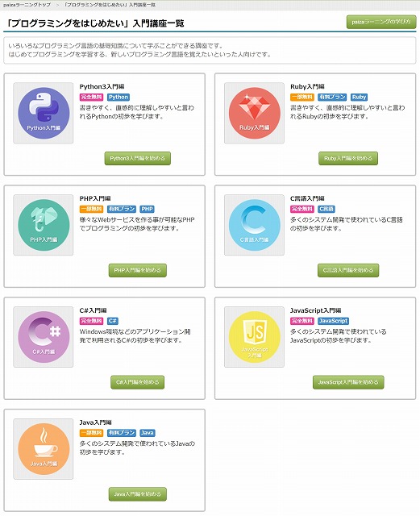Open the Python入門編 circular course icon
The height and width of the screenshot is (516, 420).
pos(44,113)
